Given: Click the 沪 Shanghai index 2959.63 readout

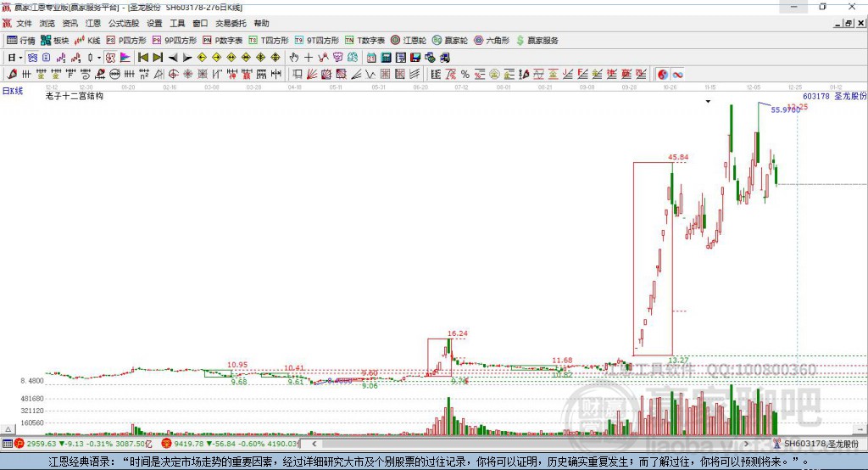Looking at the screenshot, I should tap(83, 444).
